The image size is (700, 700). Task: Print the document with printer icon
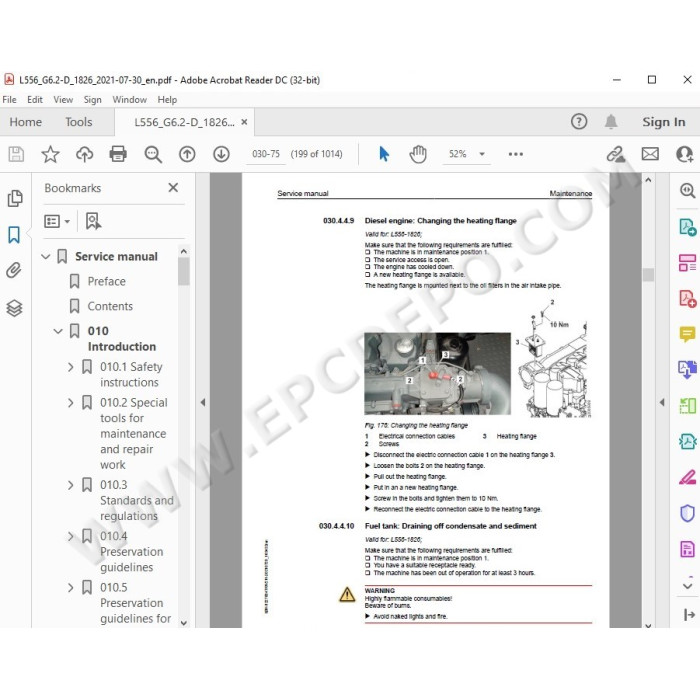[x=118, y=154]
